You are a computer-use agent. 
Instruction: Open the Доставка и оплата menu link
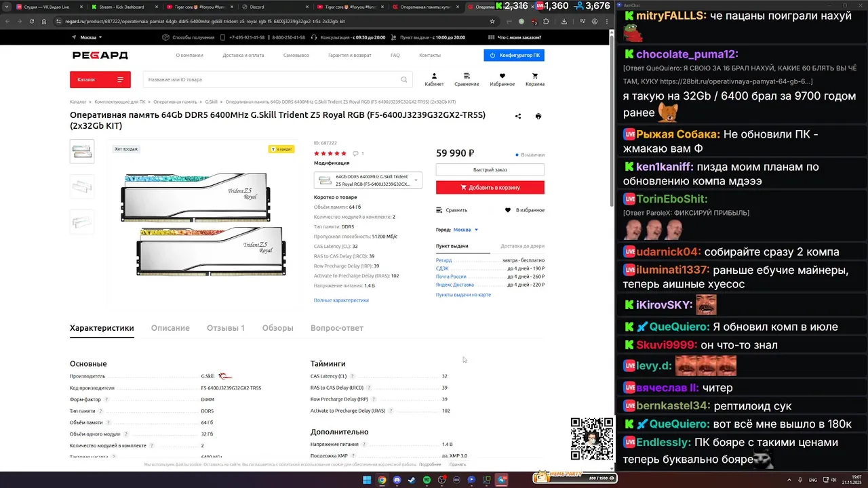243,56
